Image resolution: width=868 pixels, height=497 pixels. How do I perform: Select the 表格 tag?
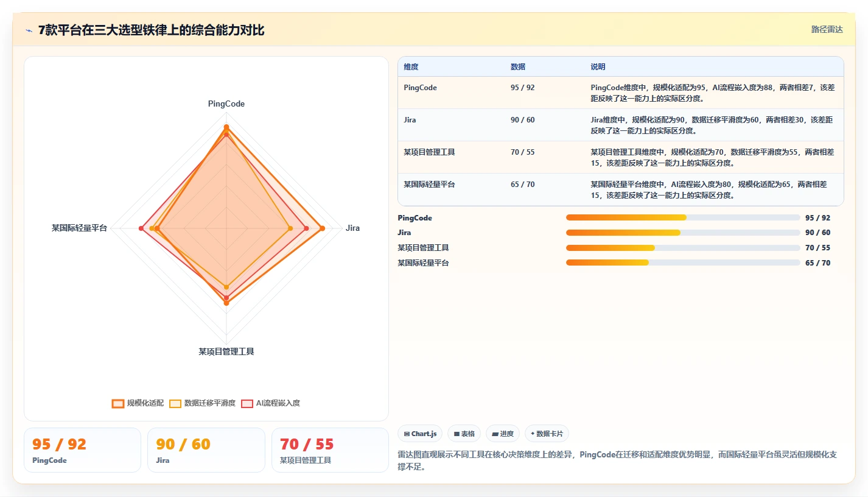coord(464,434)
